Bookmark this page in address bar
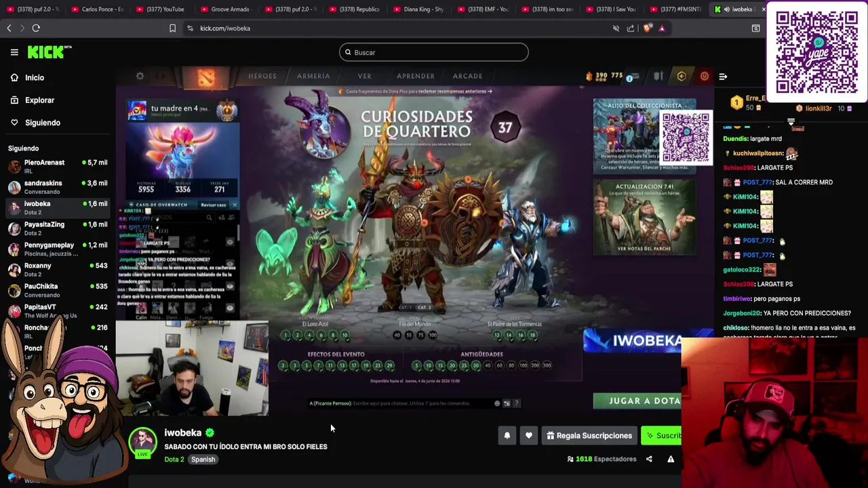Image resolution: width=868 pixels, height=488 pixels. coord(172,28)
